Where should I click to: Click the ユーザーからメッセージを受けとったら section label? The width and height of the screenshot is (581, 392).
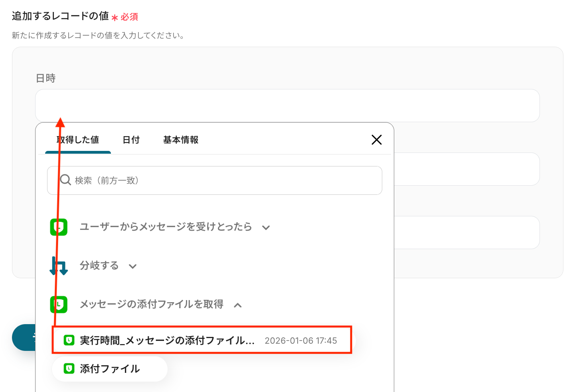point(166,227)
